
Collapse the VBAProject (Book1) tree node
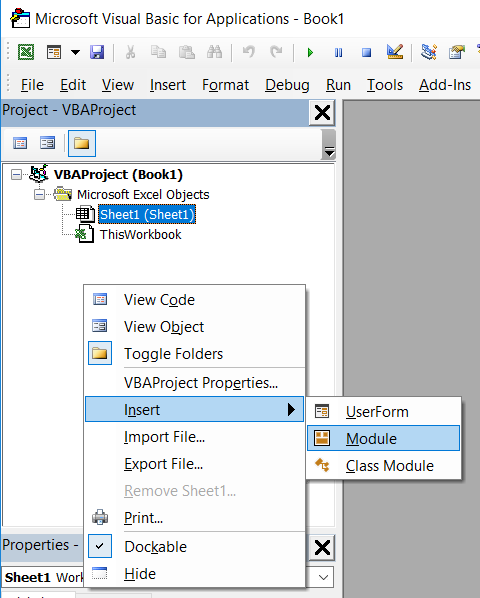(x=16, y=175)
